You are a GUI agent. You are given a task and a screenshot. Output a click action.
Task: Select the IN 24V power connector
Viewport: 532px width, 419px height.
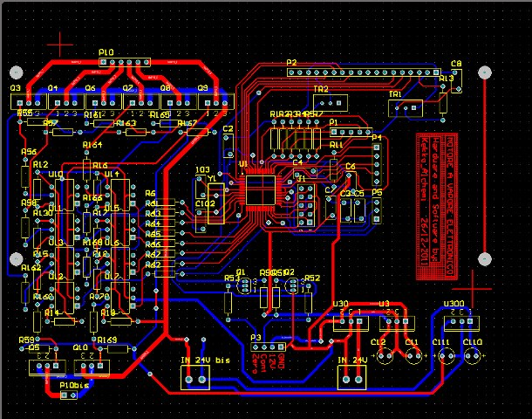coord(351,376)
